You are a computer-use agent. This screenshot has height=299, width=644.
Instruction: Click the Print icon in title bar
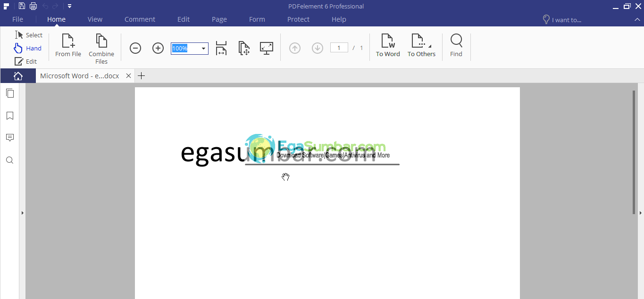coord(33,6)
